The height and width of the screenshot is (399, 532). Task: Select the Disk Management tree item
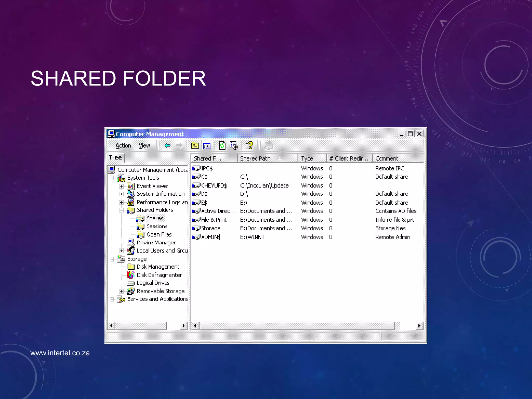pyautogui.click(x=158, y=267)
